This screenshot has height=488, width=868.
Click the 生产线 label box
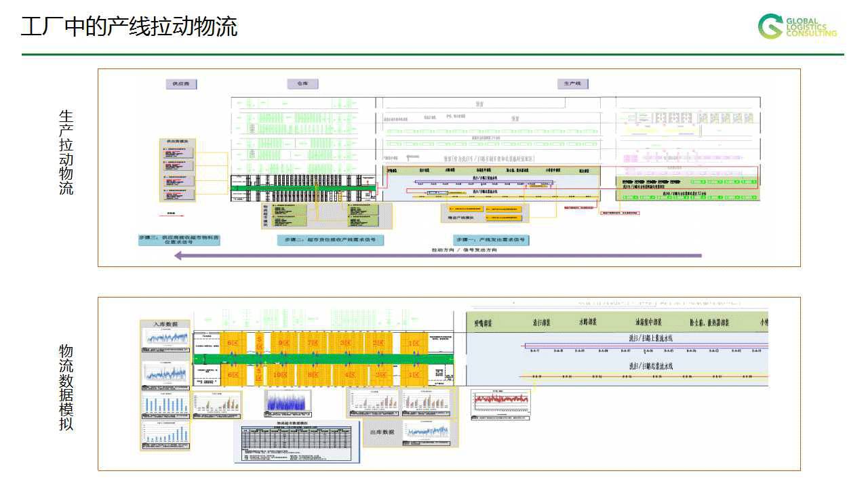tap(573, 84)
